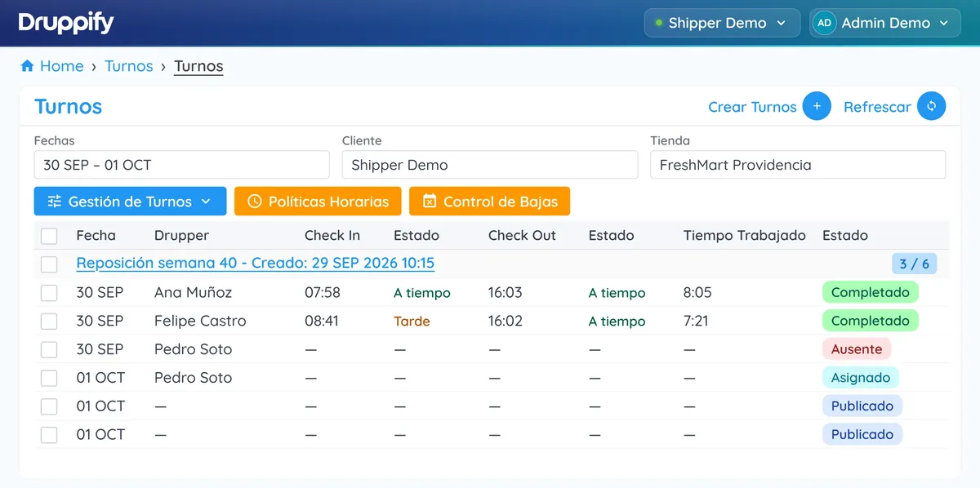Click the sliders icon on Gestión de Turnos
Viewport: 980px width, 488px height.
click(x=55, y=202)
